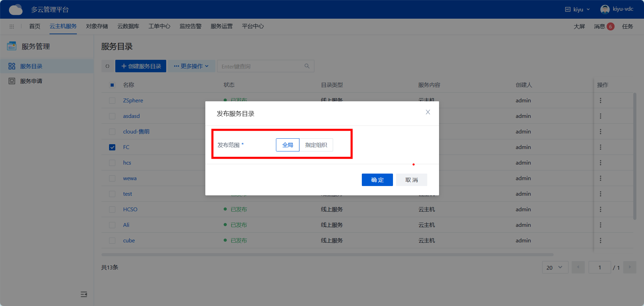Go to 服务申请 in sidebar
The width and height of the screenshot is (644, 306).
pos(31,81)
